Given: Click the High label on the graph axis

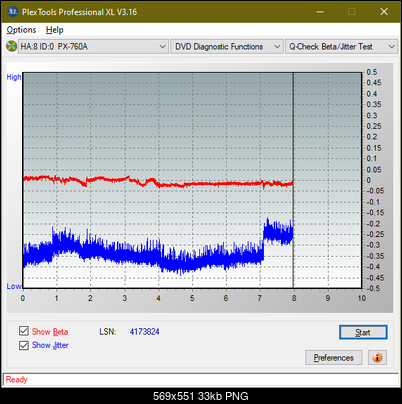Looking at the screenshot, I should [14, 77].
